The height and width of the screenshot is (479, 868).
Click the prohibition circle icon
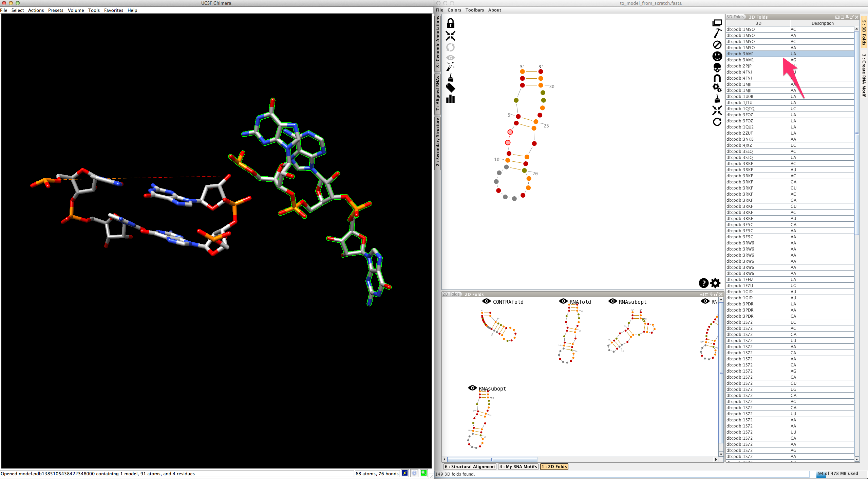pyautogui.click(x=717, y=45)
